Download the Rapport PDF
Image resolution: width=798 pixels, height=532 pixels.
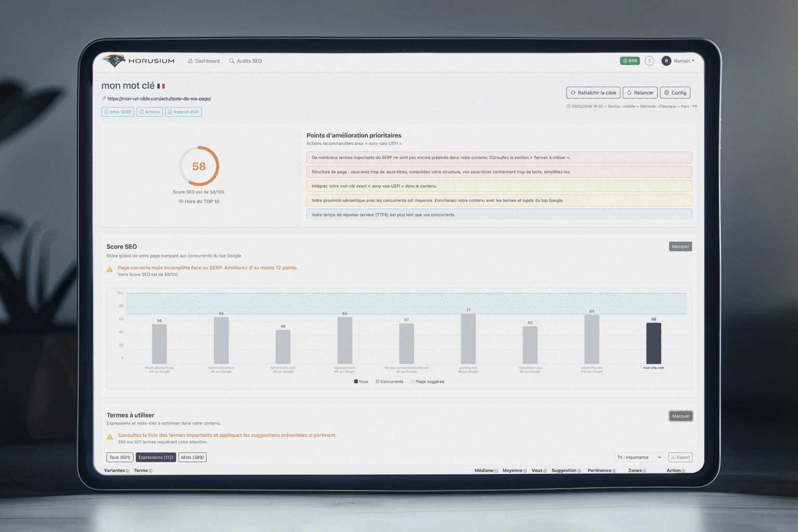183,112
